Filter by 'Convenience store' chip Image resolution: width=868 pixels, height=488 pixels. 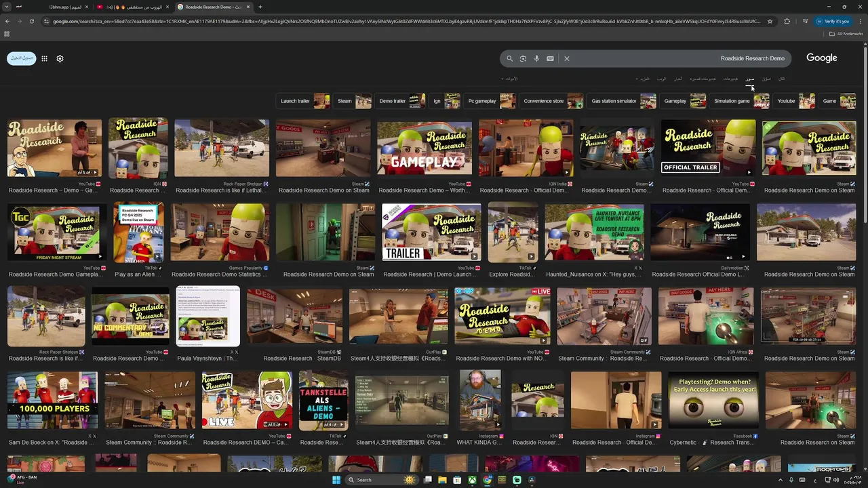(x=553, y=101)
